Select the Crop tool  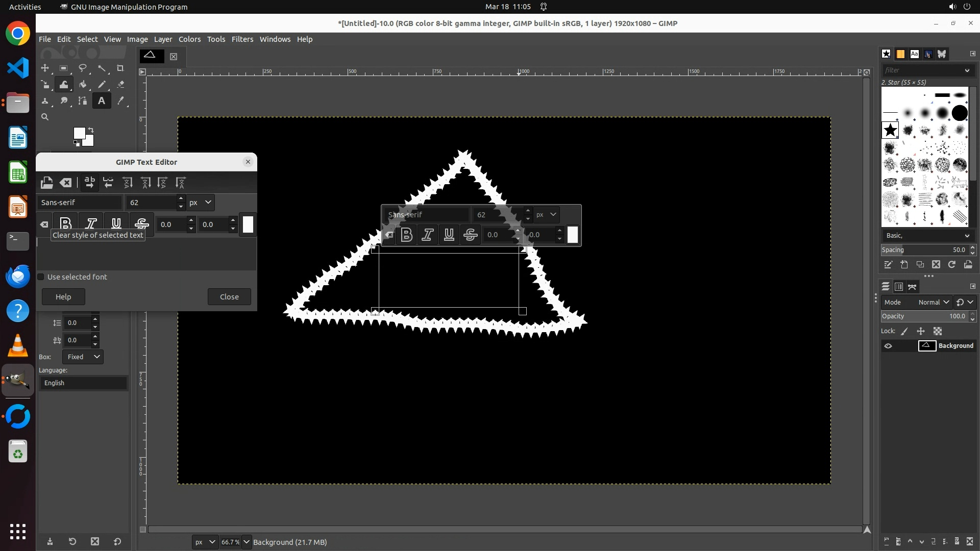coord(120,68)
